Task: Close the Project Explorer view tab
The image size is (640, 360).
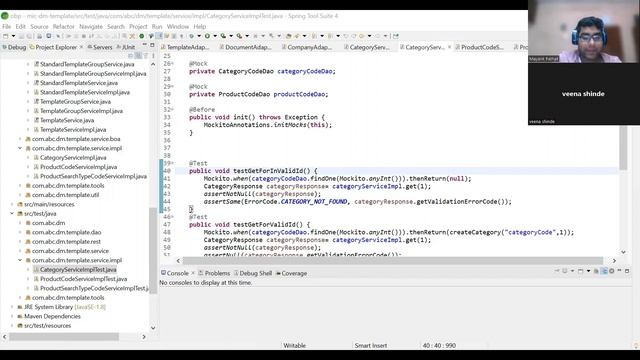Action: (x=81, y=47)
